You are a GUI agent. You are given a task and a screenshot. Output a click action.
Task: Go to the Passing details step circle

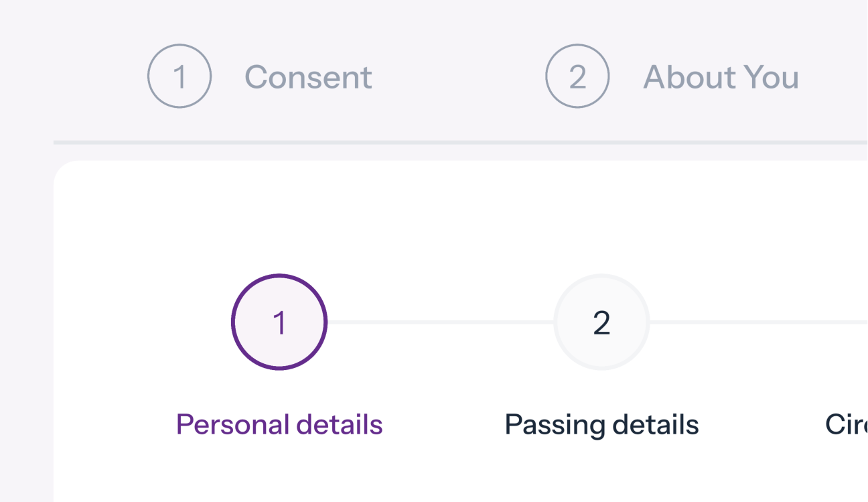601,322
